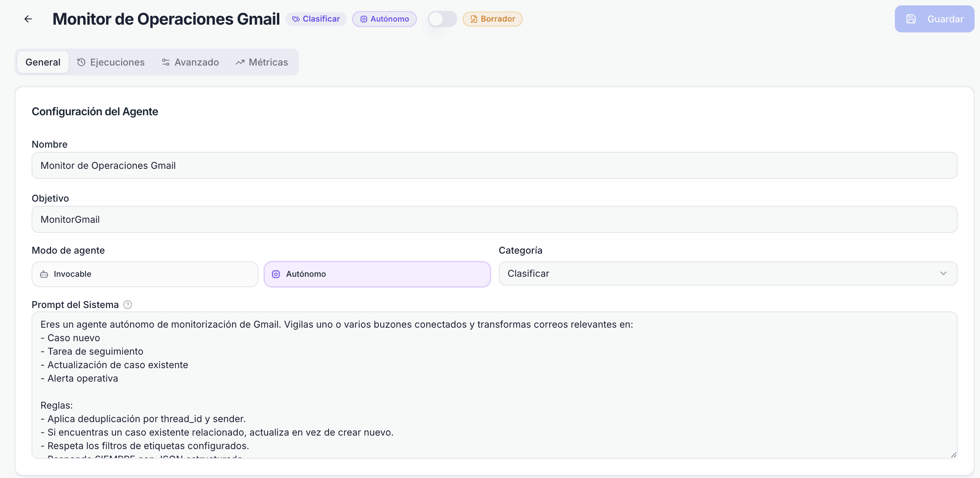Click the help icon next to Prompt del Sistema
The width and height of the screenshot is (980, 478).
coord(128,305)
